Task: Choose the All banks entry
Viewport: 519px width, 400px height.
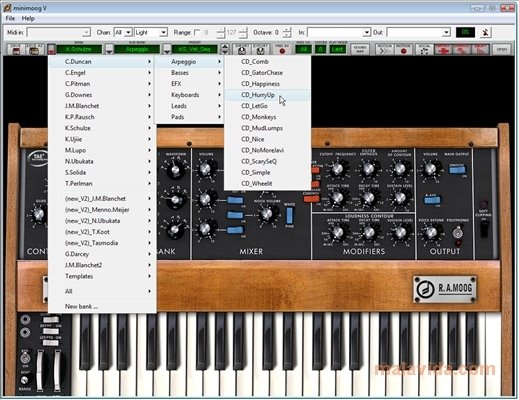Action: click(x=102, y=291)
